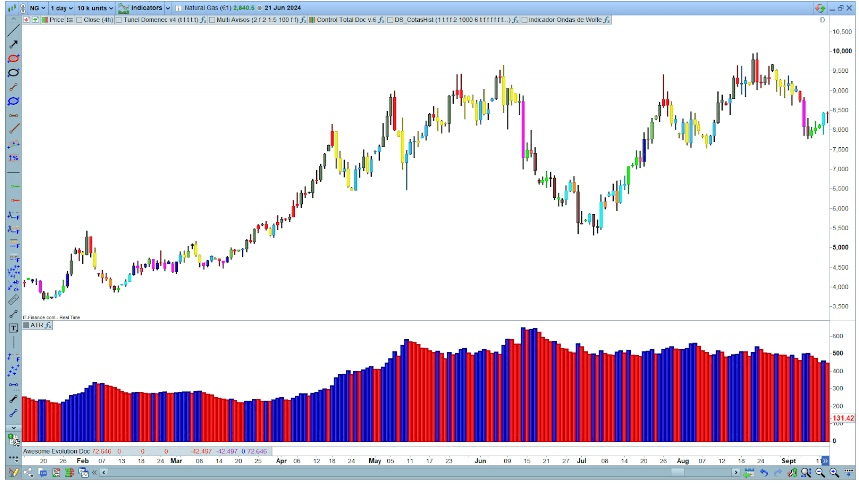This screenshot has height=484, width=859.
Task: Select the red horizontal line tool
Action: 13,201
